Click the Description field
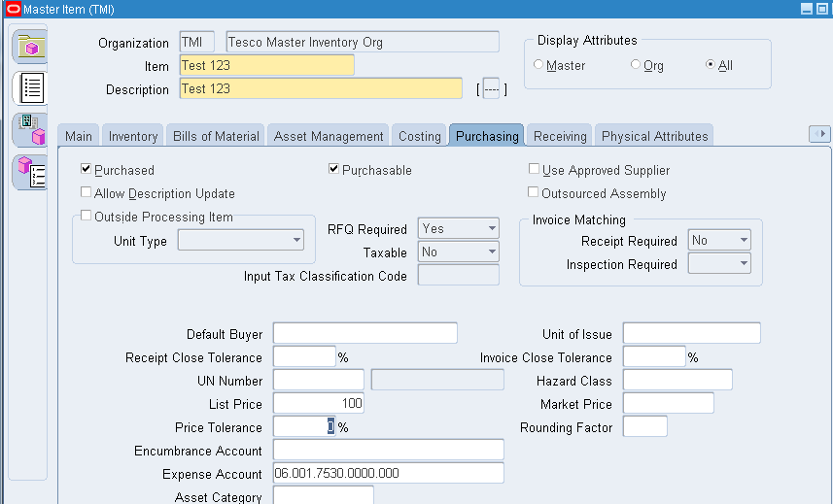 coord(321,88)
